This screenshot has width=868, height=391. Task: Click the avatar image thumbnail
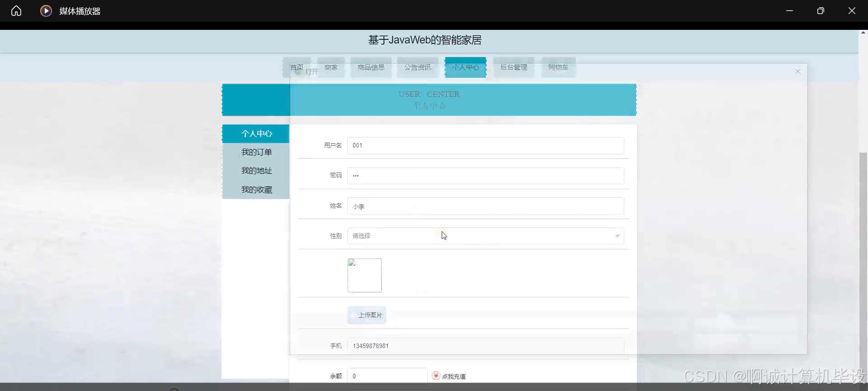pyautogui.click(x=364, y=275)
